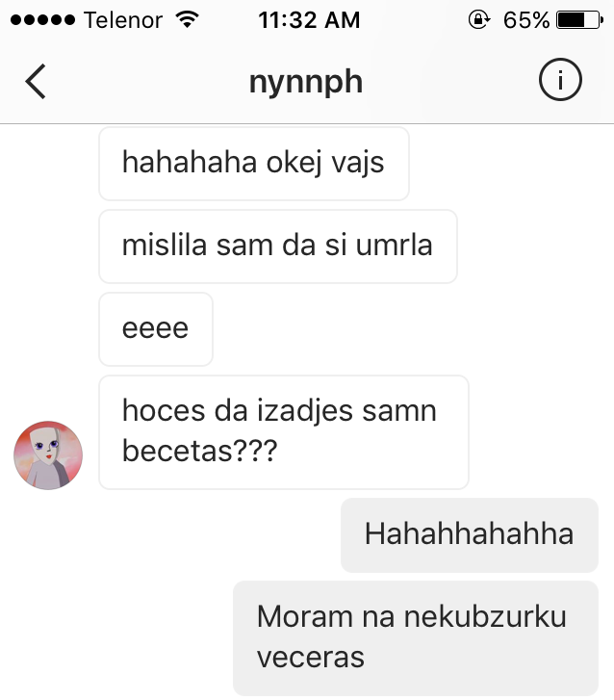The image size is (614, 700).
Task: Tap the rotation lock status icon
Action: (479, 19)
